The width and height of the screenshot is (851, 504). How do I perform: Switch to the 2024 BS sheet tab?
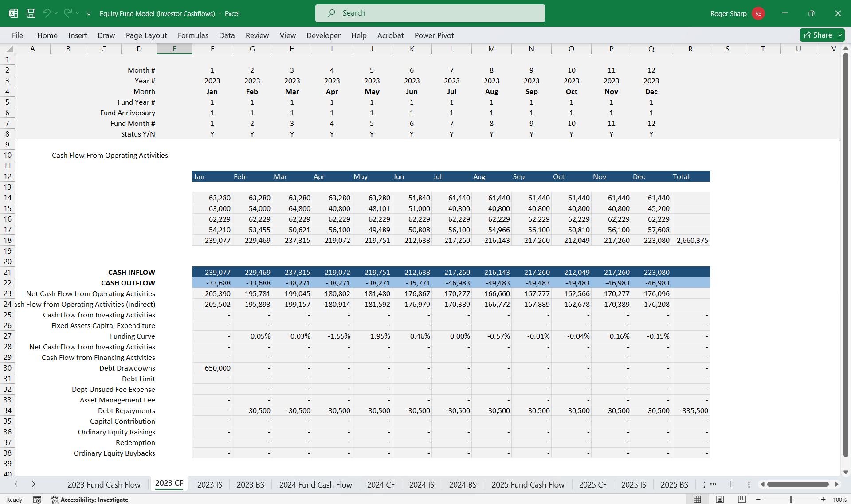coord(463,484)
